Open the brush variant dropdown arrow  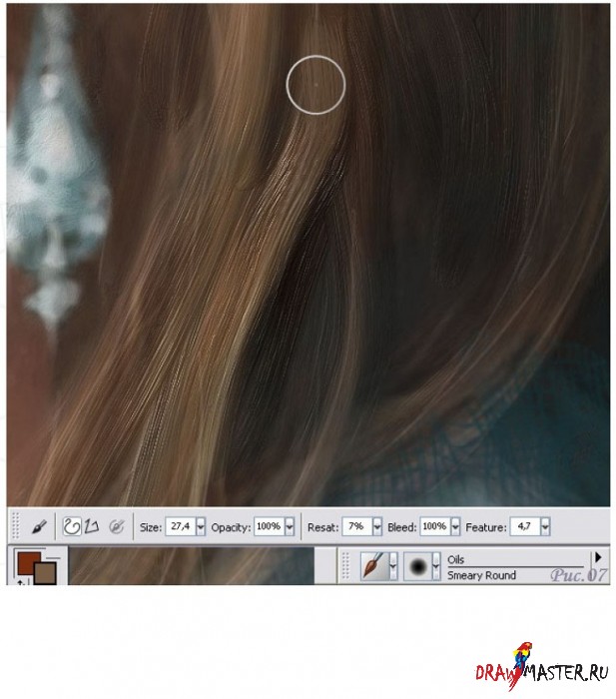click(x=435, y=567)
